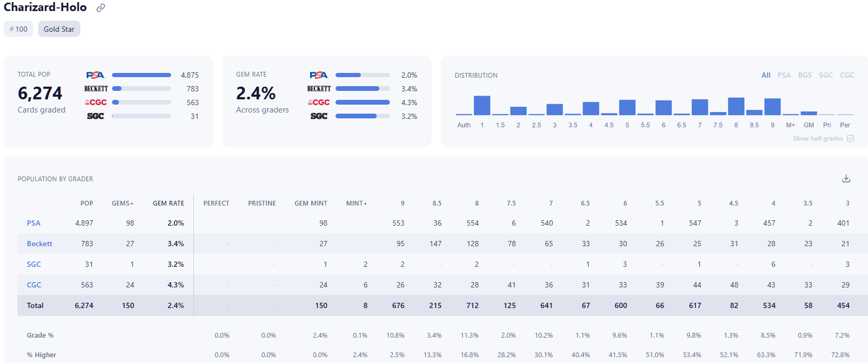The image size is (868, 363).
Task: Click the SGC logo in Total Pop card
Action: click(96, 116)
